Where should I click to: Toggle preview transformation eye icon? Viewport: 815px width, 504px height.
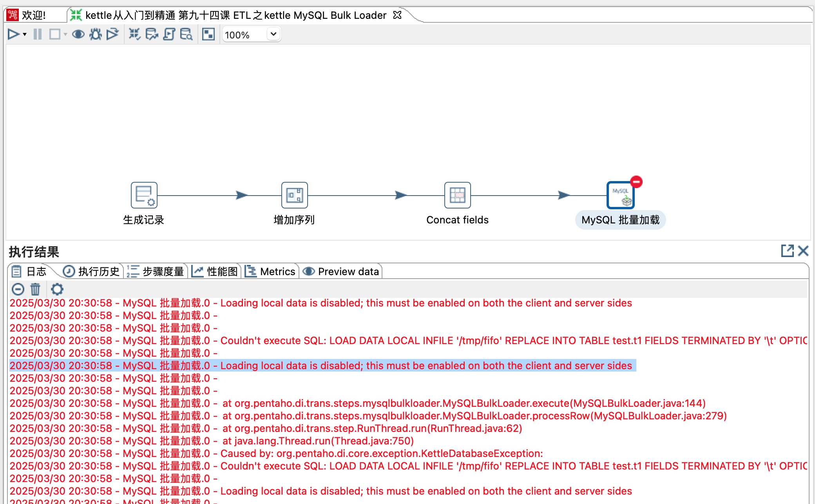coord(78,34)
